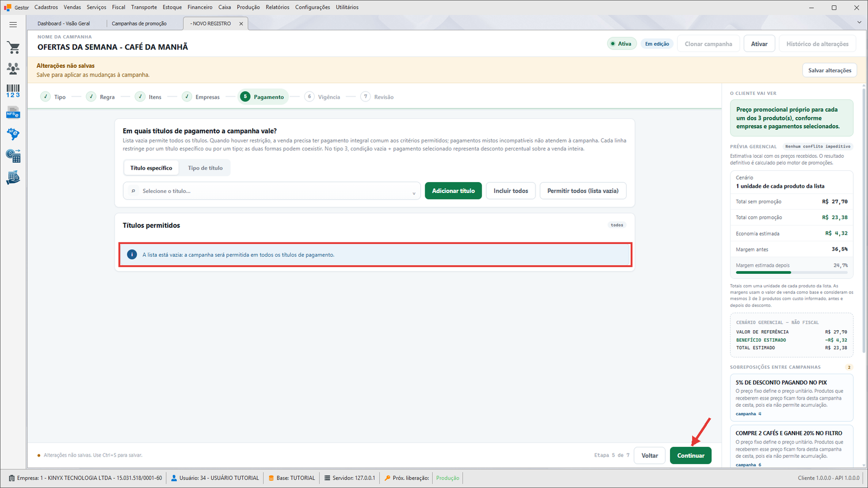Viewport: 868px width, 488px height.
Task: Jump to the Revisão step
Action: (377, 97)
